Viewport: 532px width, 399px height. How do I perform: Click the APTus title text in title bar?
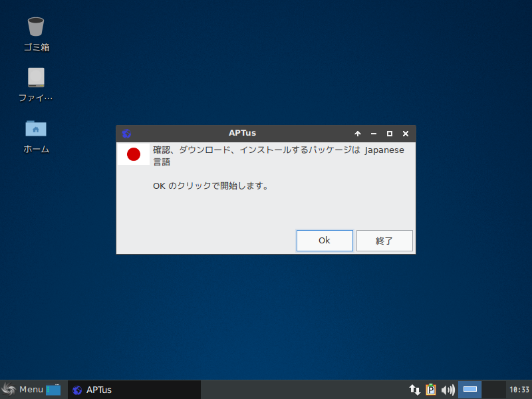tap(242, 133)
